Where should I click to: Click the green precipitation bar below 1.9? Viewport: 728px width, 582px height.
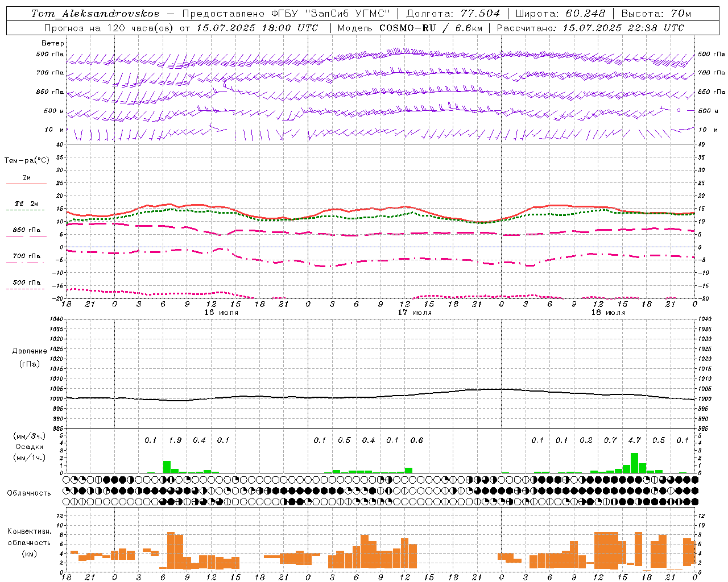click(x=167, y=467)
